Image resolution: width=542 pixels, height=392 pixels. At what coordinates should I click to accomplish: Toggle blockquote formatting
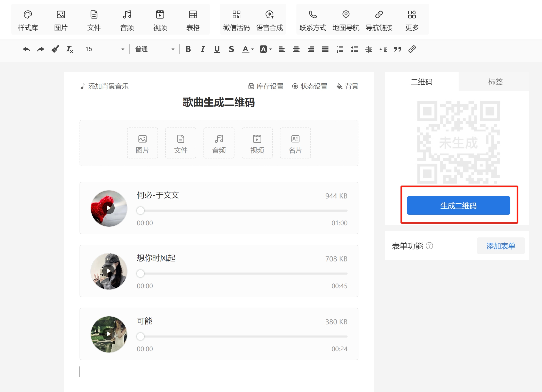[398, 49]
